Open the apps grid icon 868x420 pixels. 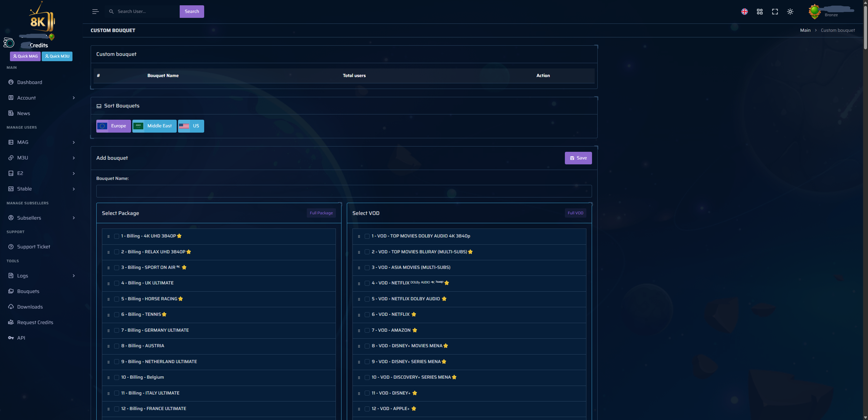pyautogui.click(x=759, y=12)
